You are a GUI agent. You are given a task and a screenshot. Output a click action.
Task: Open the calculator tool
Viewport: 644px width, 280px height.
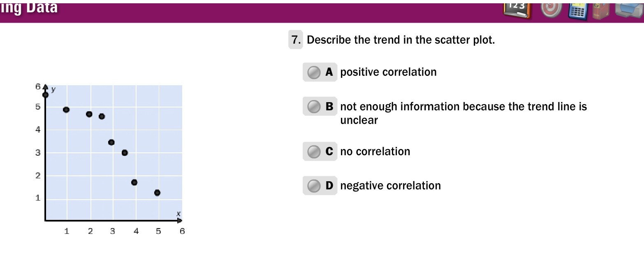577,11
